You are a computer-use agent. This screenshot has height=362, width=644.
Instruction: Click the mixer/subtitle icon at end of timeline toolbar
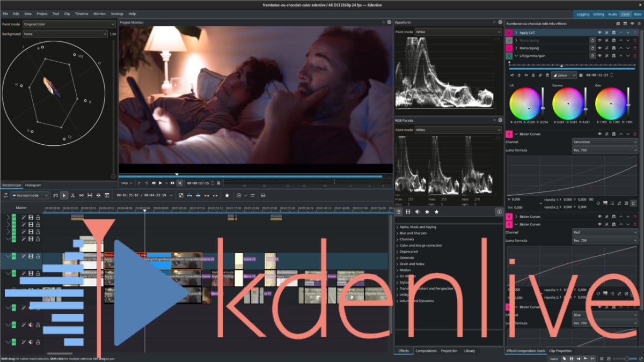pos(262,196)
